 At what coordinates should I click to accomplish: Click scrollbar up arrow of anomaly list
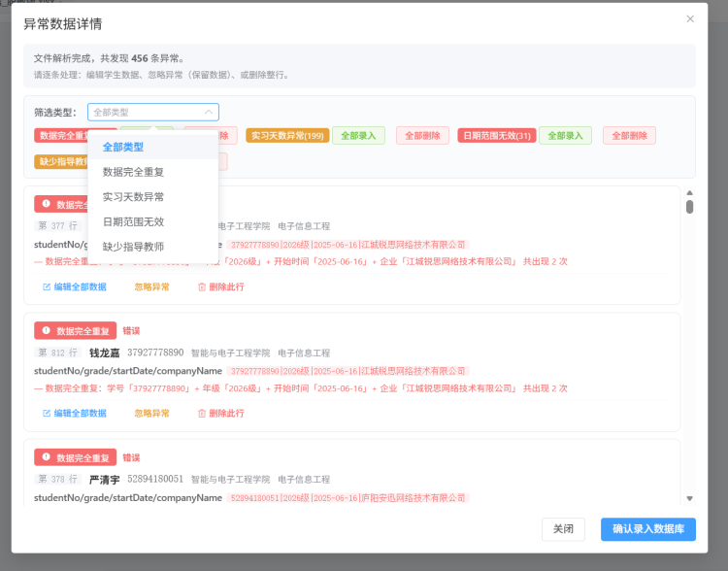(x=689, y=192)
